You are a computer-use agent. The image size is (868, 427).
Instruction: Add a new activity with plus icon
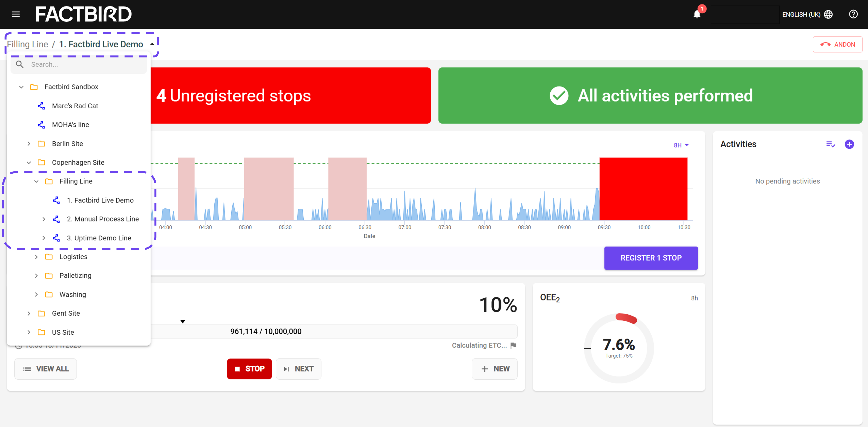(849, 144)
